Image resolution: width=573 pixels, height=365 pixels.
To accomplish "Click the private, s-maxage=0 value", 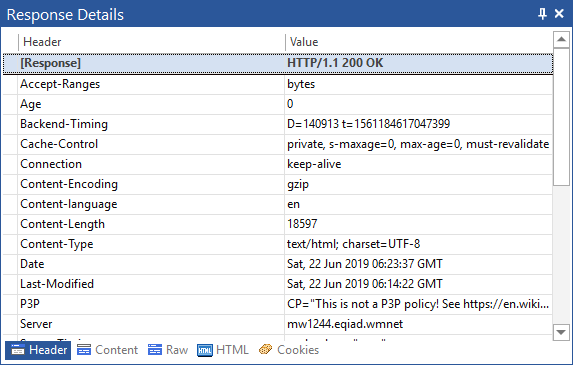I will (418, 144).
